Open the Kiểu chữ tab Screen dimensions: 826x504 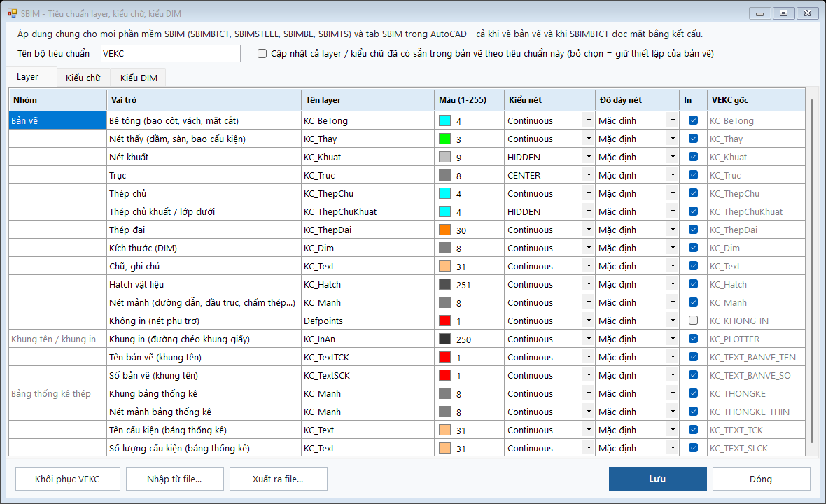(x=83, y=78)
